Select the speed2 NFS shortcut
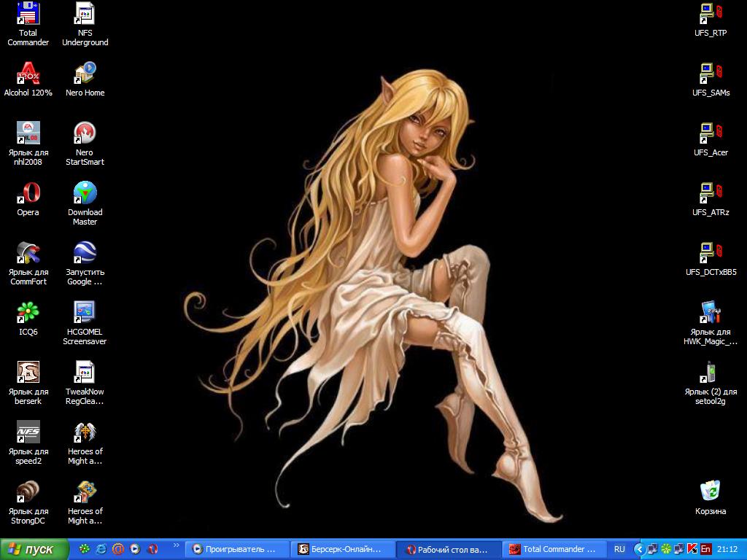 [28, 443]
